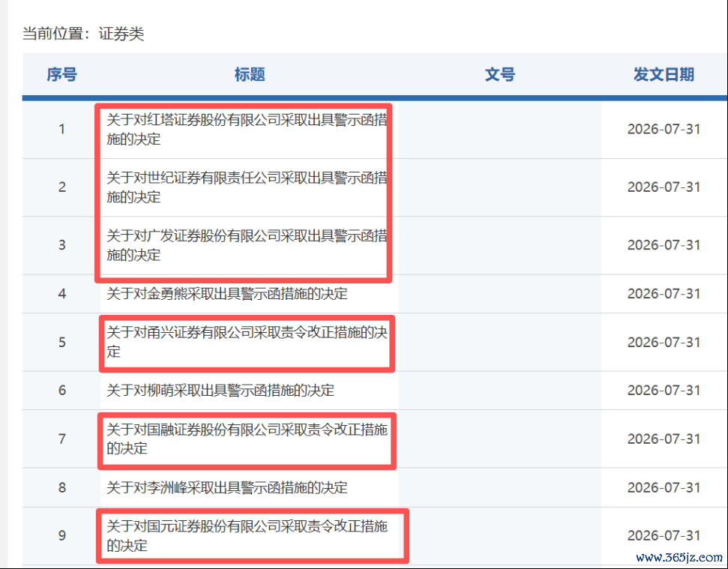Click serial number 9 in the table
The width and height of the screenshot is (728, 569).
click(61, 535)
